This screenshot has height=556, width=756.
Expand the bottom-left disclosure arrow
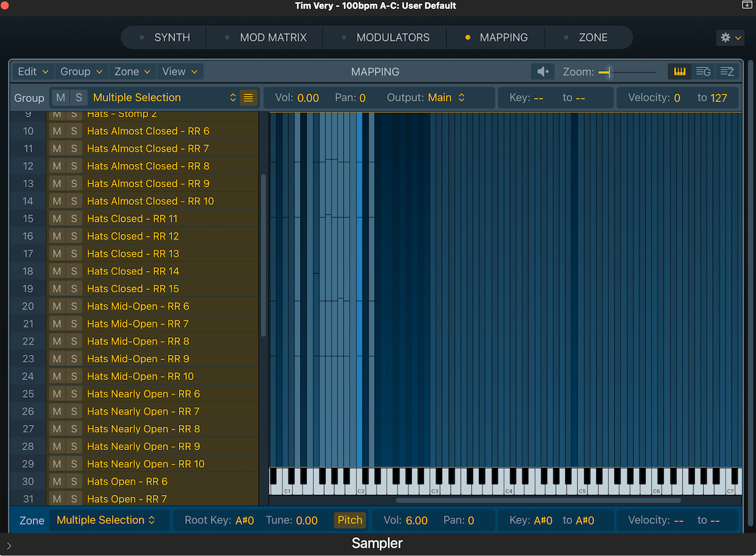coord(9,545)
